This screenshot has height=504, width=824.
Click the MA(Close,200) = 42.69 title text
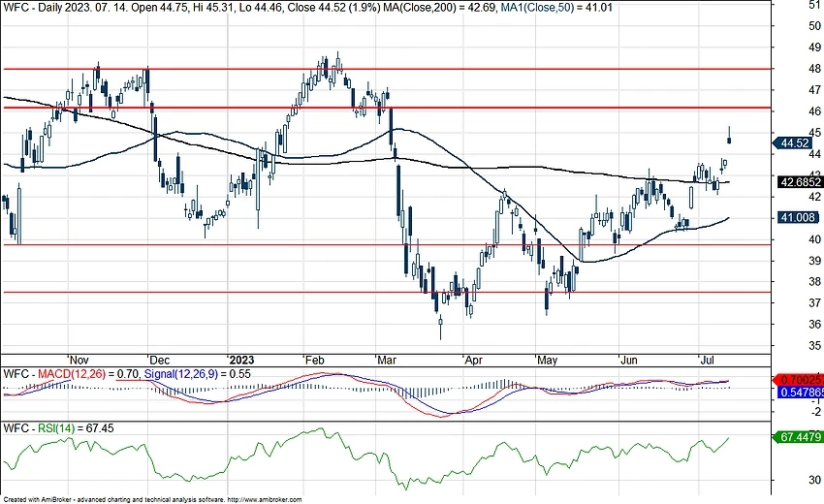click(438, 8)
